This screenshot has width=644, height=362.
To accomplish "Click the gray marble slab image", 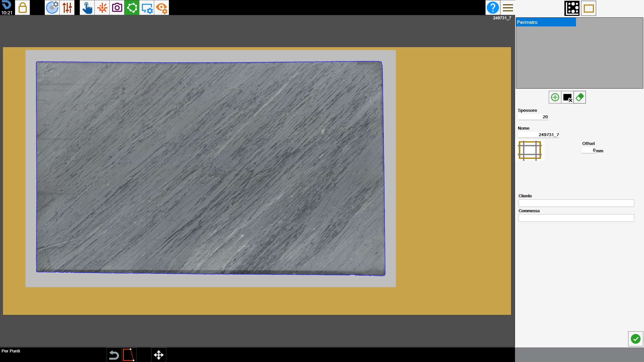I will pyautogui.click(x=210, y=168).
